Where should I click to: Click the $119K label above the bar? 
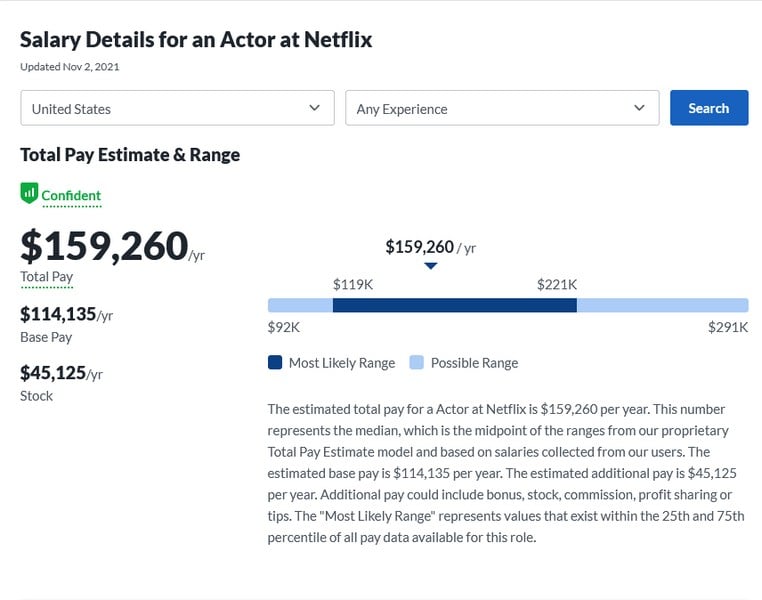(x=352, y=285)
